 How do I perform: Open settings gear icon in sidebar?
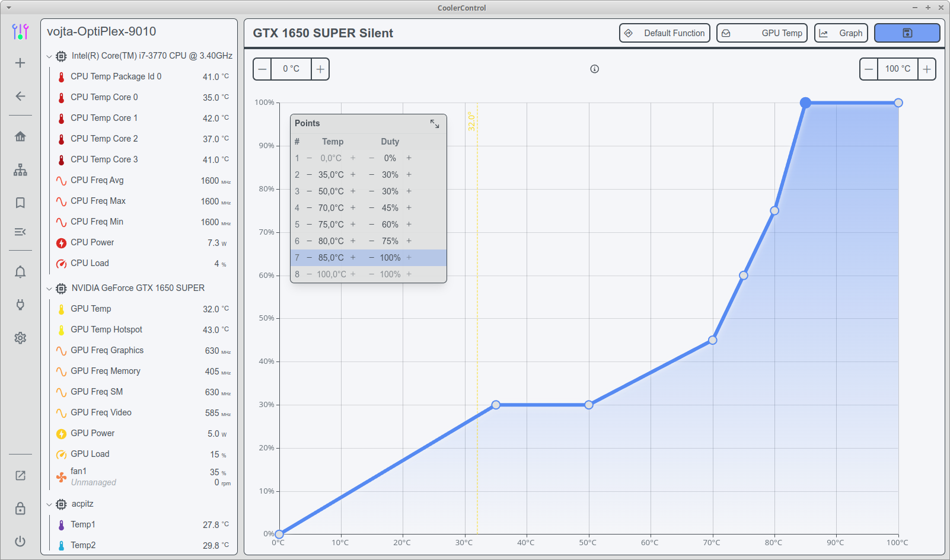pyautogui.click(x=20, y=338)
